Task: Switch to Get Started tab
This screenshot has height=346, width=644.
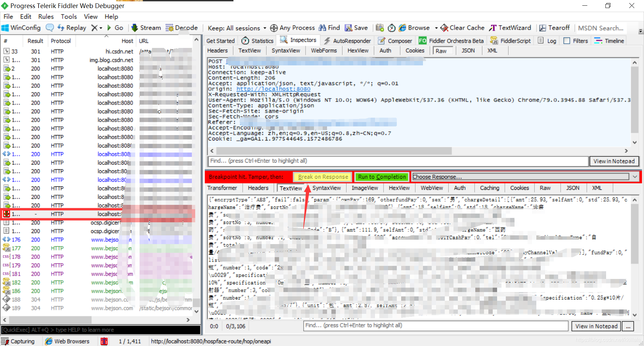Action: tap(220, 41)
